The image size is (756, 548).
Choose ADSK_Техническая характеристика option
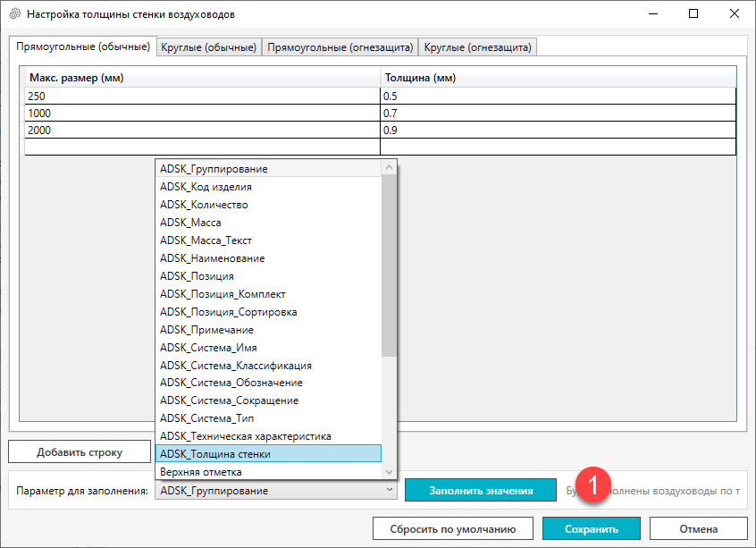(269, 436)
